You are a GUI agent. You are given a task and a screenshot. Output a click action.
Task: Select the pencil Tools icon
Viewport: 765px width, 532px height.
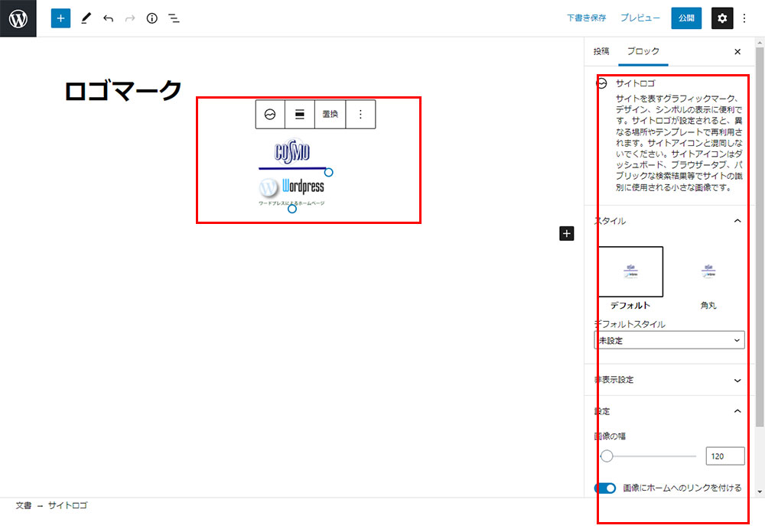85,18
